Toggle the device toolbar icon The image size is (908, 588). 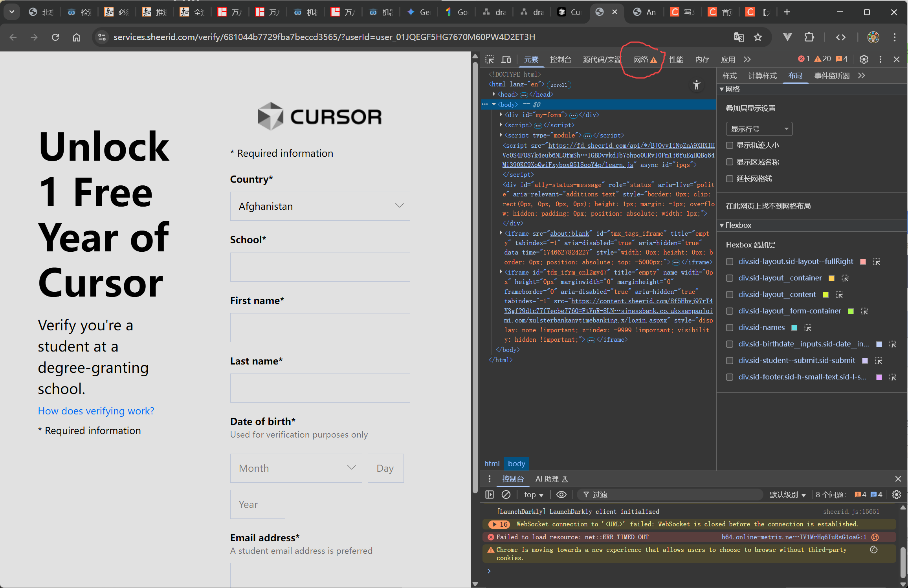coord(506,59)
